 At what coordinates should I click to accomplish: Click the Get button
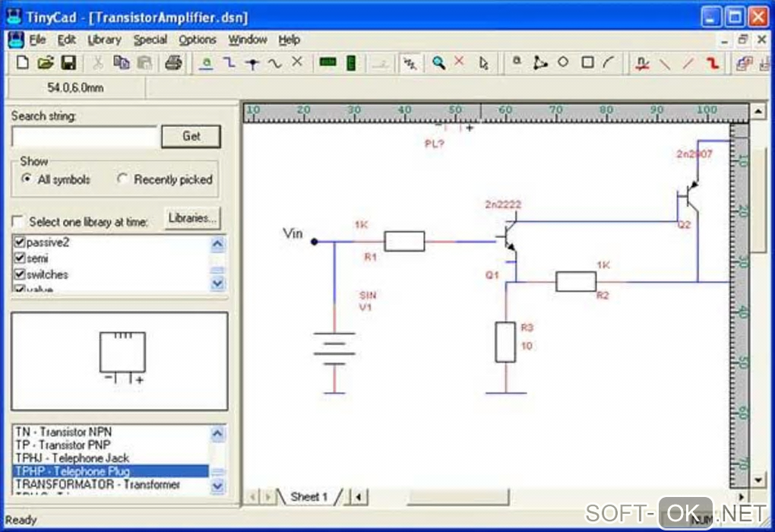[x=191, y=136]
